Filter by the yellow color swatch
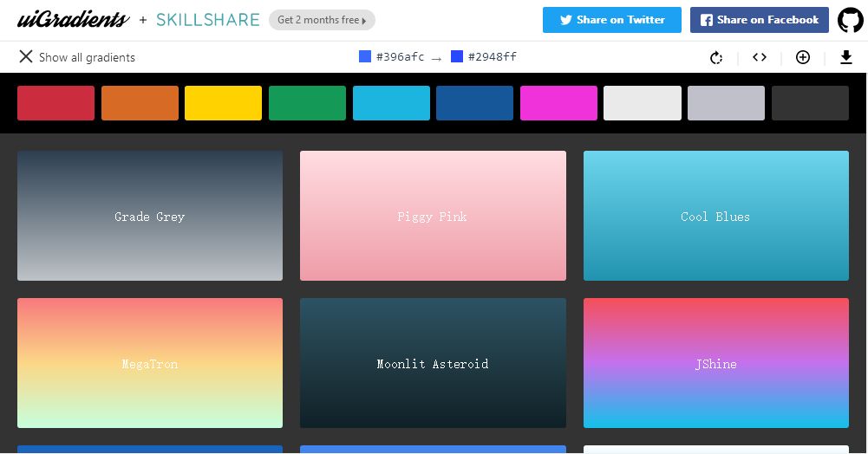868x454 pixels. (223, 103)
